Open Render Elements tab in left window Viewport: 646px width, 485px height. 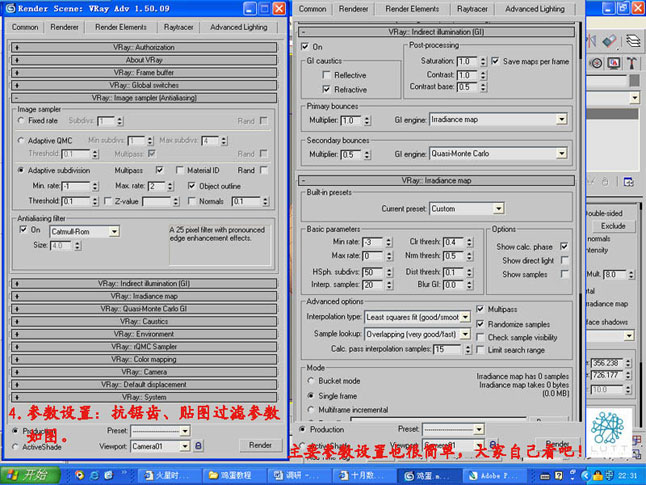121,27
